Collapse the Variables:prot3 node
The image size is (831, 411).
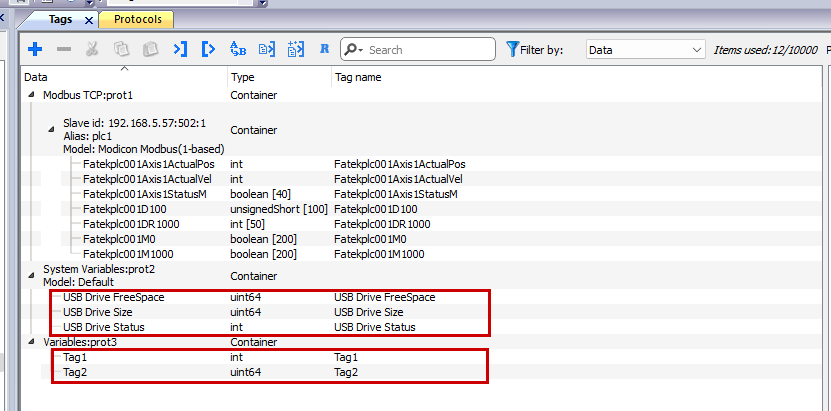pos(32,342)
